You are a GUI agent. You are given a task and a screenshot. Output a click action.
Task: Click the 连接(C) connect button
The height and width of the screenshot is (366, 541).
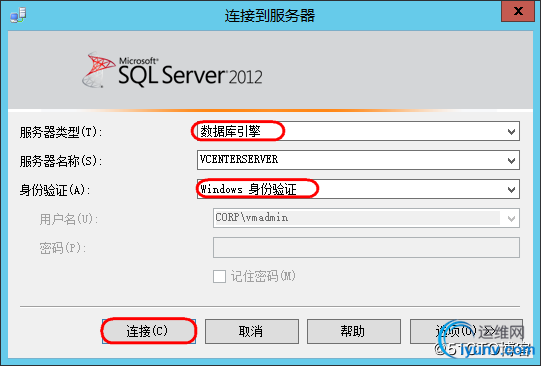149,331
